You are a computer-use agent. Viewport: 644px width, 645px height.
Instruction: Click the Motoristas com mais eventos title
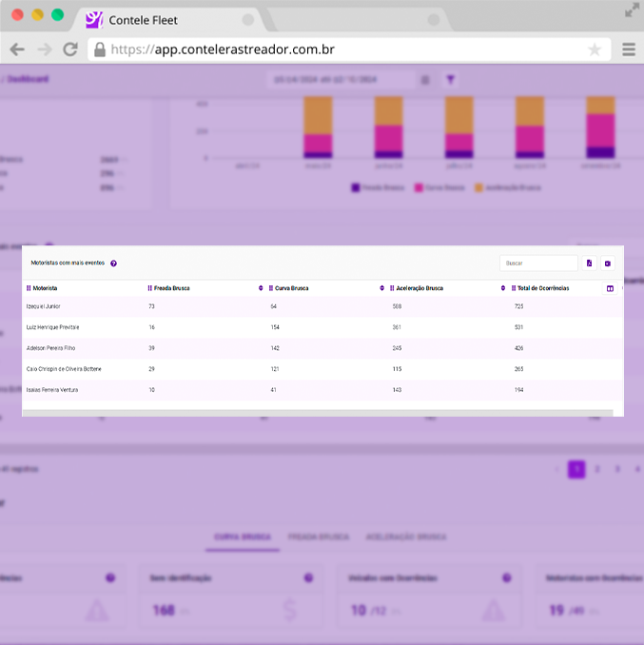(68, 263)
